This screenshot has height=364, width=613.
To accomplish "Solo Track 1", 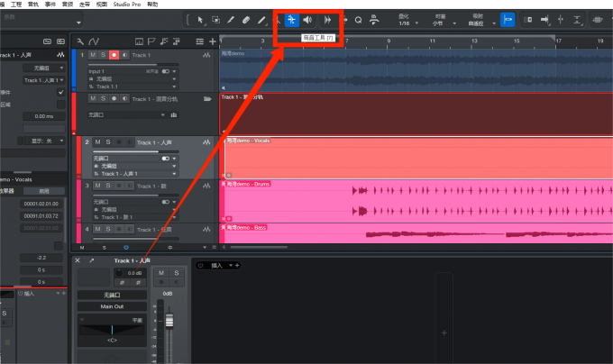I will point(103,55).
